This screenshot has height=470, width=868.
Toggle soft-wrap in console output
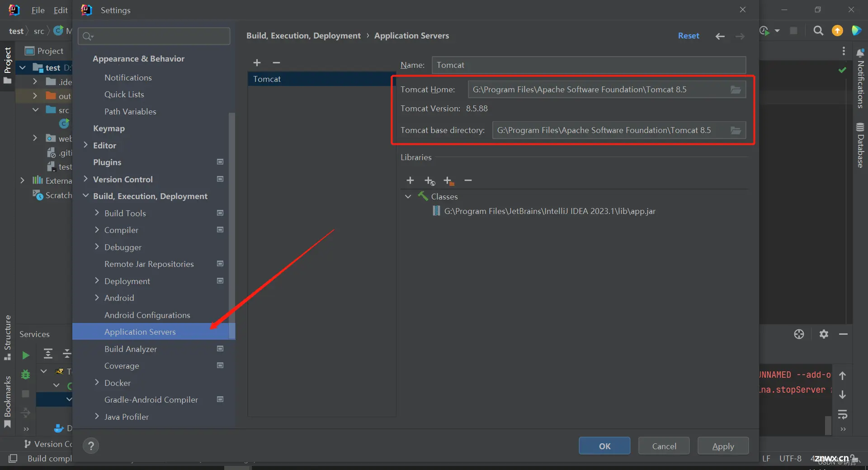842,414
